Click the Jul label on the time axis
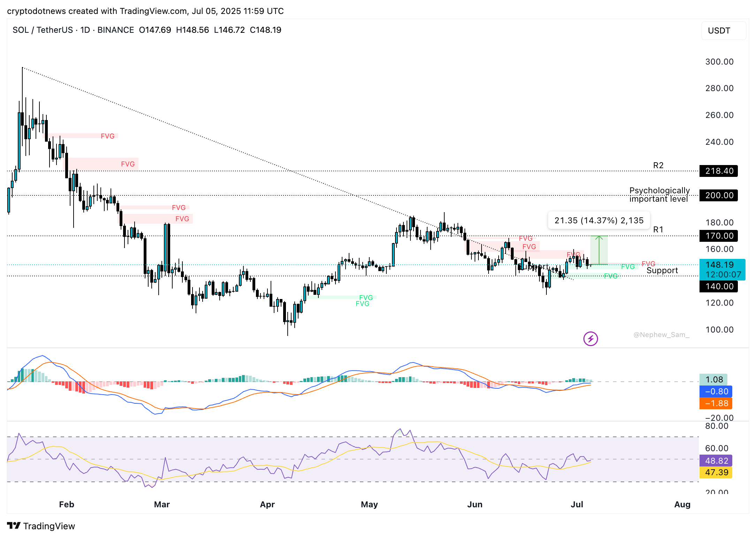 [577, 504]
